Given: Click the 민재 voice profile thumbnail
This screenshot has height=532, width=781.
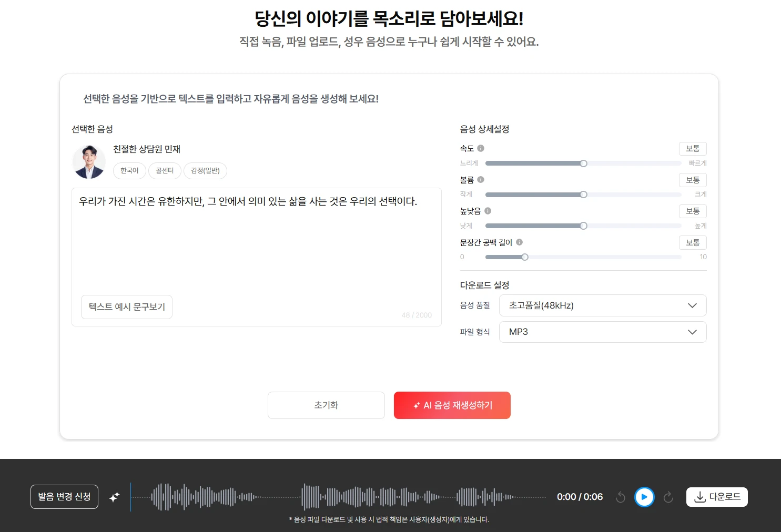Looking at the screenshot, I should pos(89,161).
